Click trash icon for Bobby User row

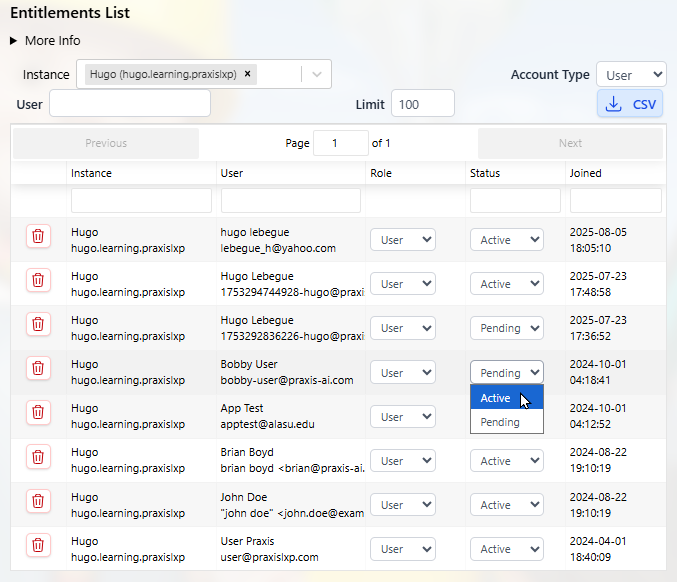[x=38, y=368]
